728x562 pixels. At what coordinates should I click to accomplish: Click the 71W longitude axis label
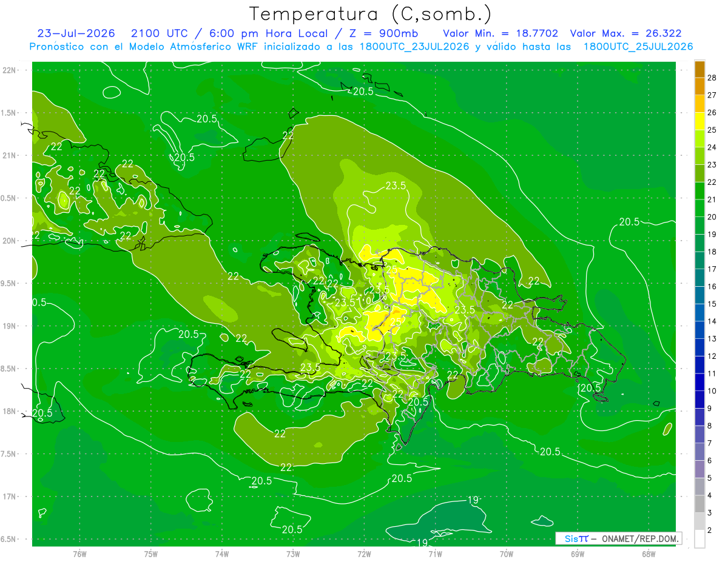pos(435,554)
